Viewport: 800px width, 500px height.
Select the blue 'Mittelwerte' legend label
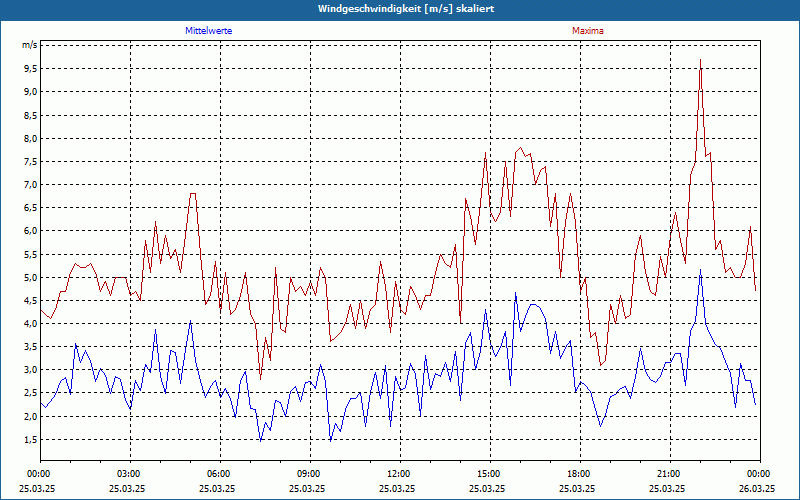pyautogui.click(x=209, y=31)
